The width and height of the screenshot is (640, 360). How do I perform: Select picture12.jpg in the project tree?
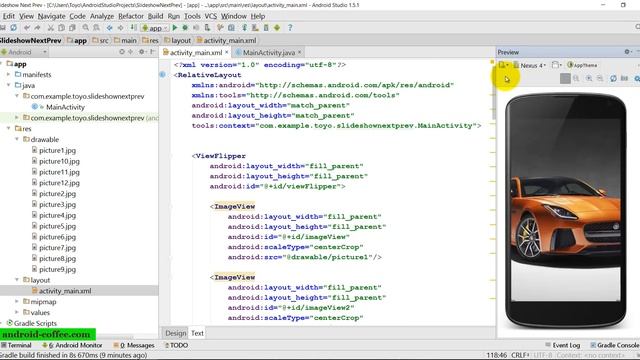[x=59, y=183]
